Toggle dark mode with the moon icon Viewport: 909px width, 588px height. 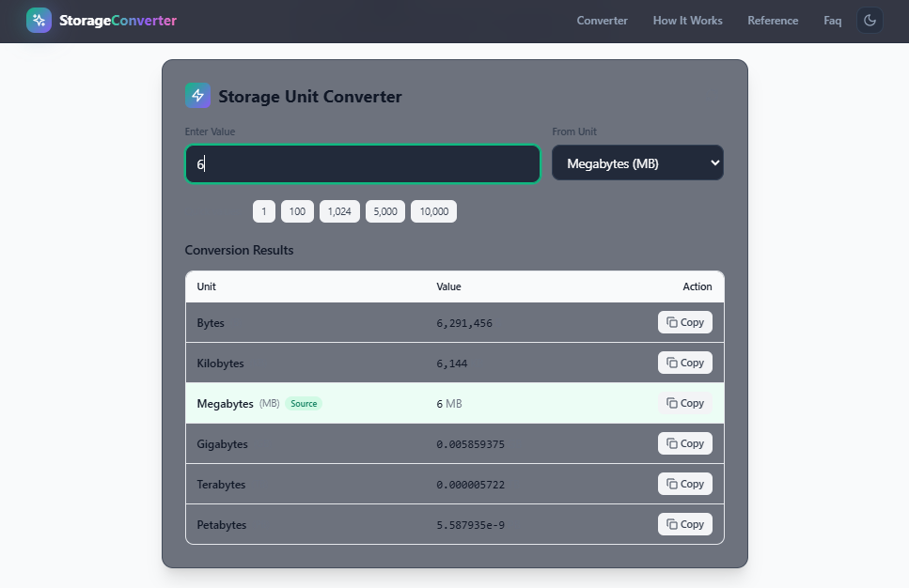tap(870, 19)
